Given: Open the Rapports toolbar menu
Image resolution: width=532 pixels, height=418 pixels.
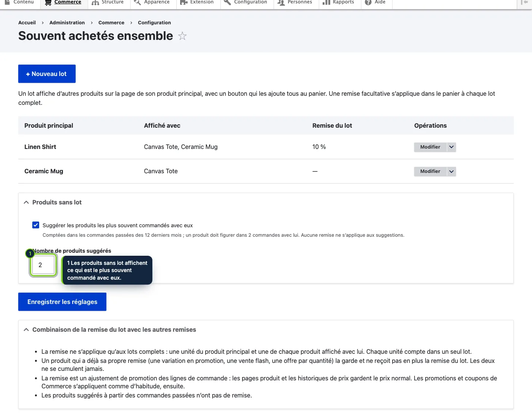Looking at the screenshot, I should click(x=339, y=2).
